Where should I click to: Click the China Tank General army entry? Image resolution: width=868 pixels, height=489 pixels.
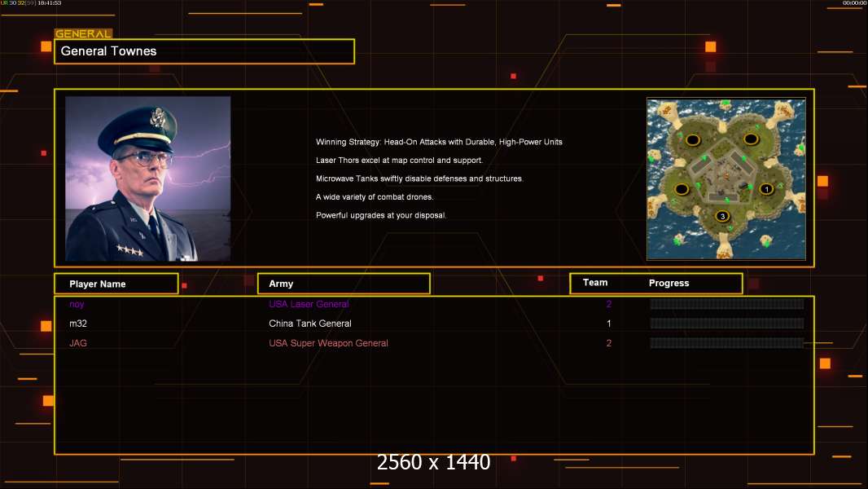point(310,324)
